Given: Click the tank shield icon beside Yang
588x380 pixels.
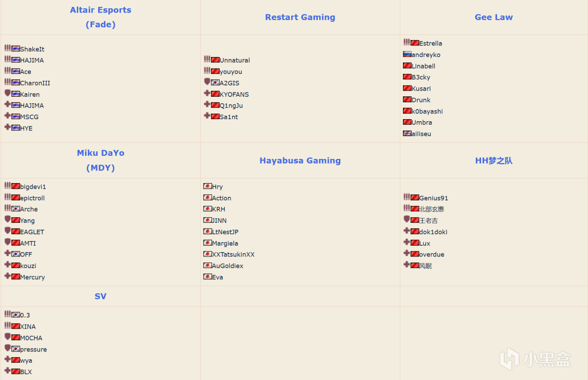Looking at the screenshot, I should point(7,219).
